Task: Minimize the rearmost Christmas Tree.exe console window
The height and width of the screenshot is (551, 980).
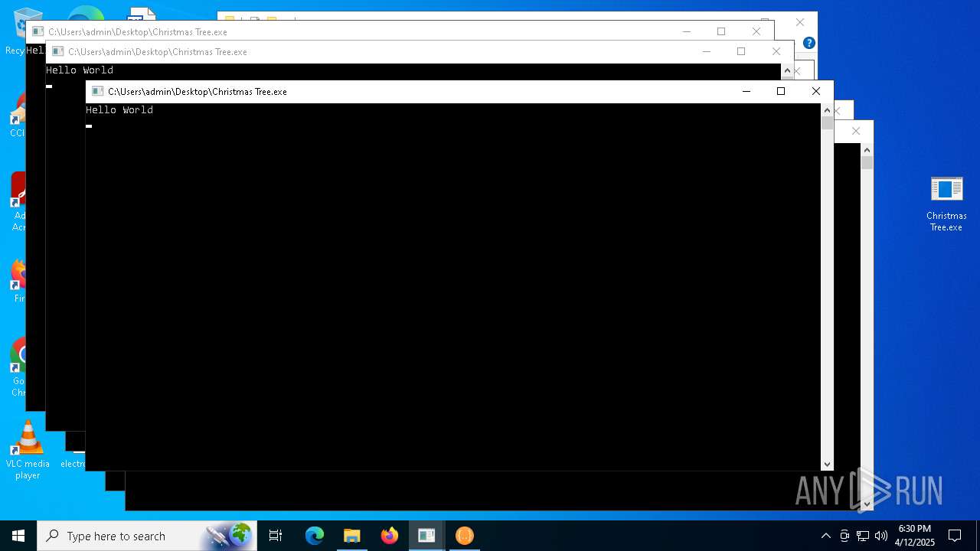Action: click(x=687, y=31)
